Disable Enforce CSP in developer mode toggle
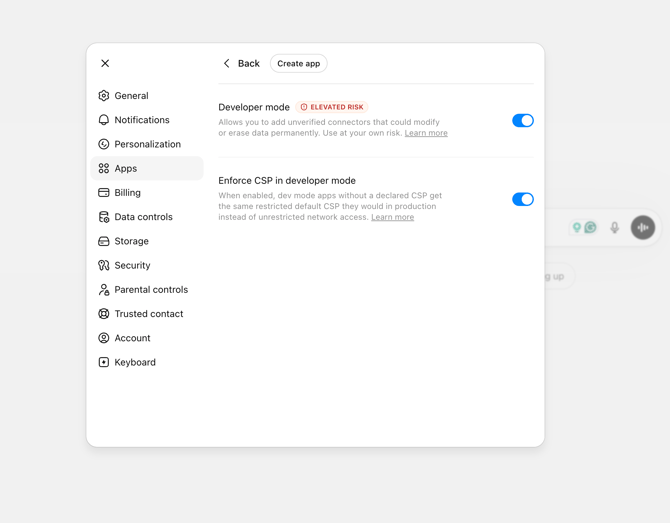The height and width of the screenshot is (523, 670). tap(523, 199)
